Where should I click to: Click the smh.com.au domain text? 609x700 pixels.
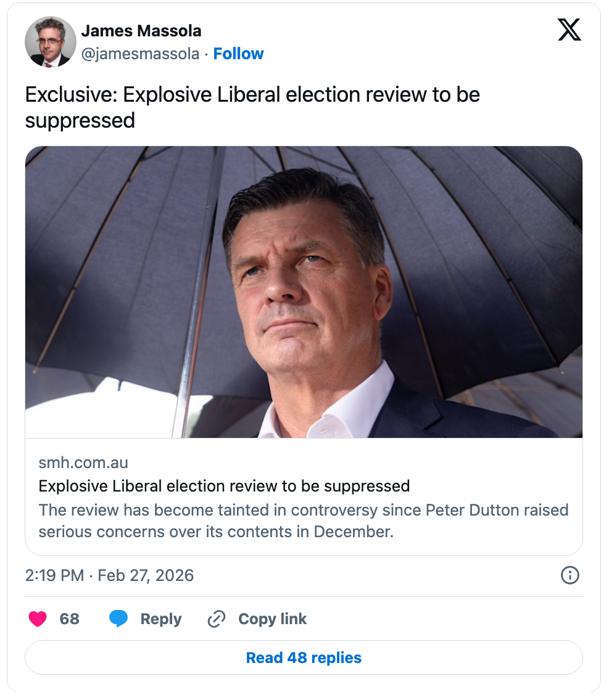pyautogui.click(x=83, y=463)
